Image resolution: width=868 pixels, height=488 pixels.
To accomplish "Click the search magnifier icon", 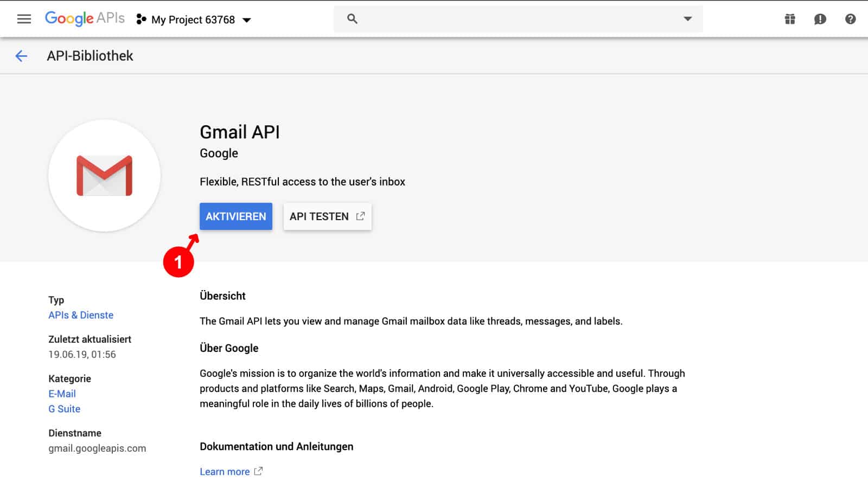I will point(352,19).
